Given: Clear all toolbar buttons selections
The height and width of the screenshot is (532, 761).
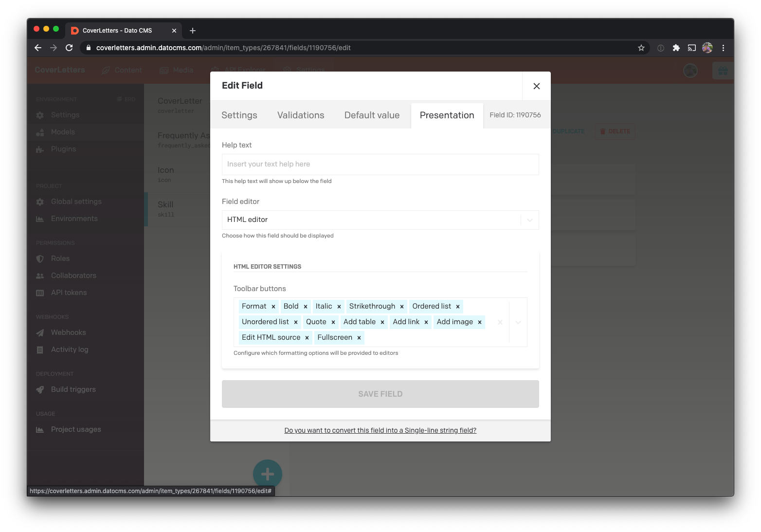Looking at the screenshot, I should pyautogui.click(x=500, y=322).
